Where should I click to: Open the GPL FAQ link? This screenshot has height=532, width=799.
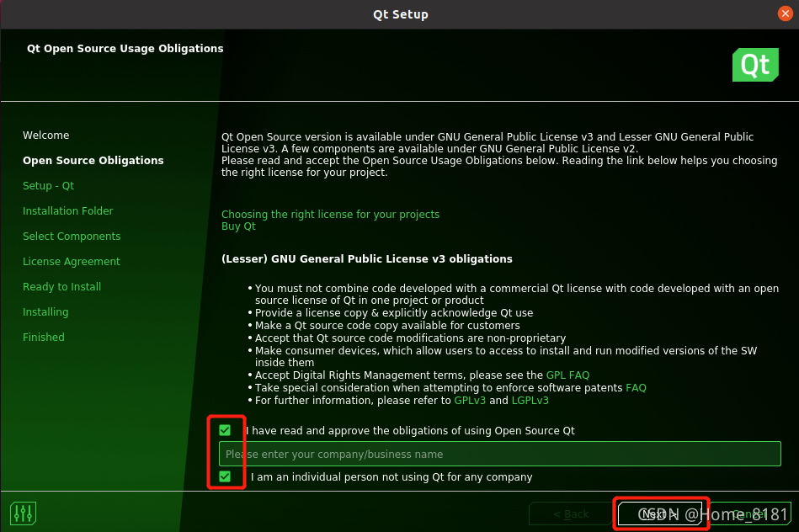[x=567, y=375]
